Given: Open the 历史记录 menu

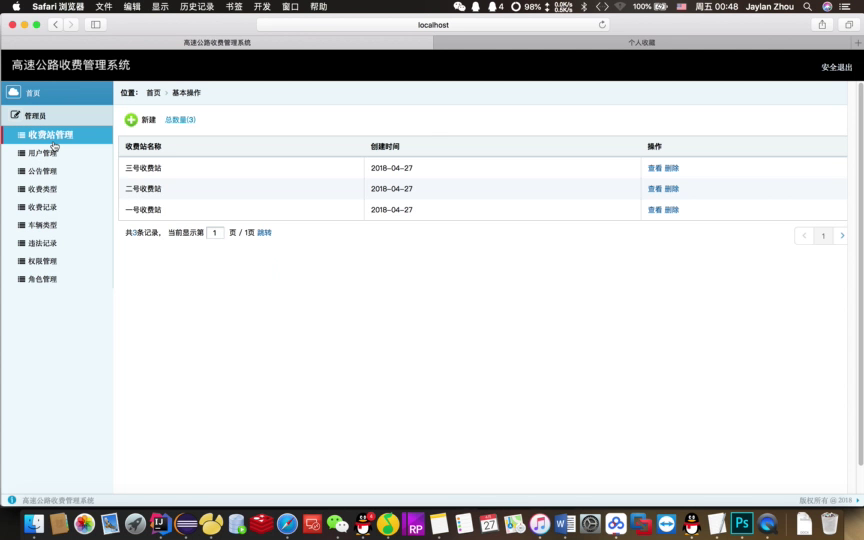Looking at the screenshot, I should [x=197, y=7].
